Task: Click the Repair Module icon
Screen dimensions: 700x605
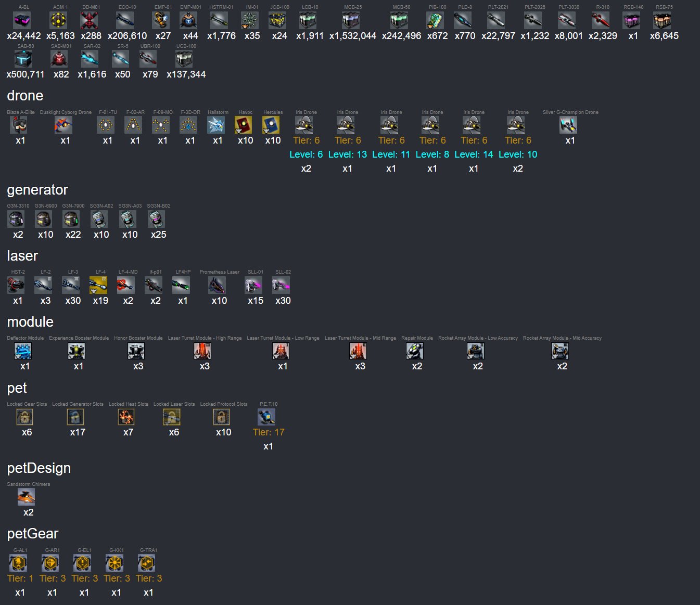Action: (415, 351)
